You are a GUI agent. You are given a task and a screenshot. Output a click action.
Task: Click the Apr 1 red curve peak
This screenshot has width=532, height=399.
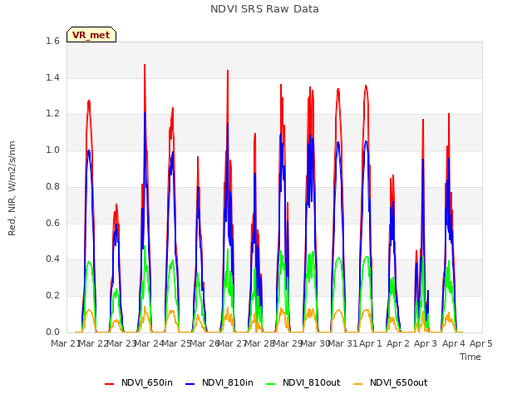click(366, 86)
